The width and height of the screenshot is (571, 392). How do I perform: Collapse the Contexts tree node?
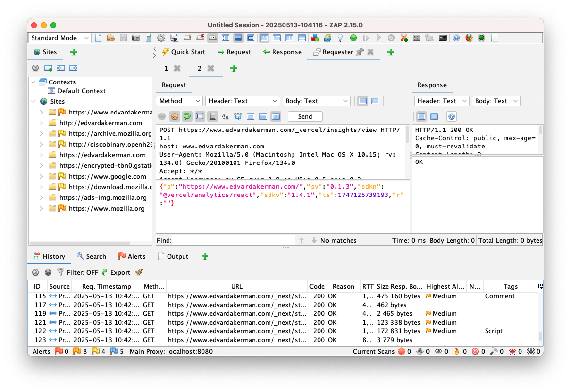point(33,82)
